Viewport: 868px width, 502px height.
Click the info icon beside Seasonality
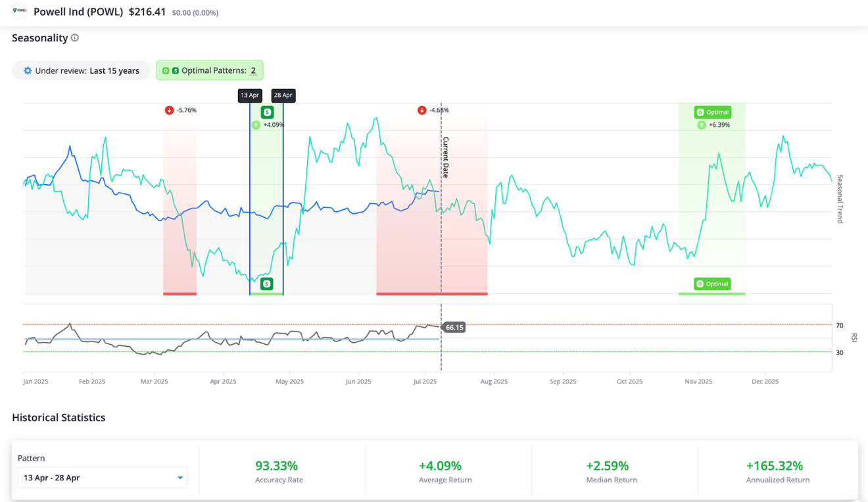click(75, 38)
